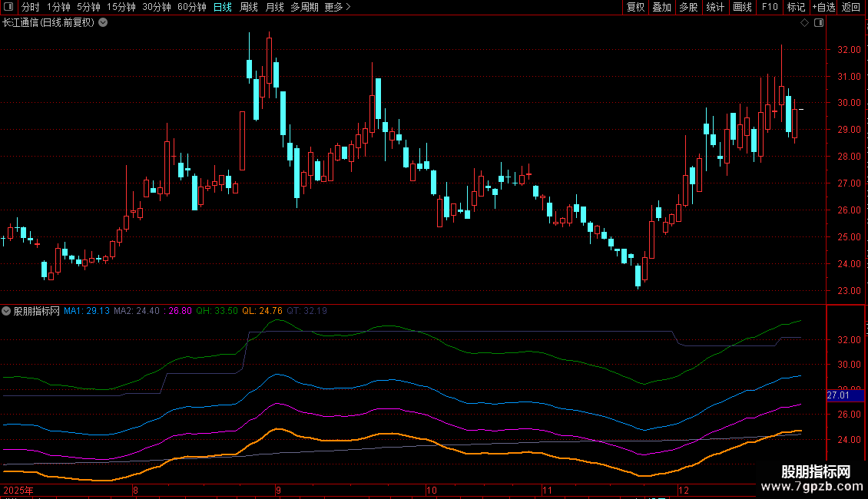
Task: Click the 返回 back button
Action: pos(851,7)
